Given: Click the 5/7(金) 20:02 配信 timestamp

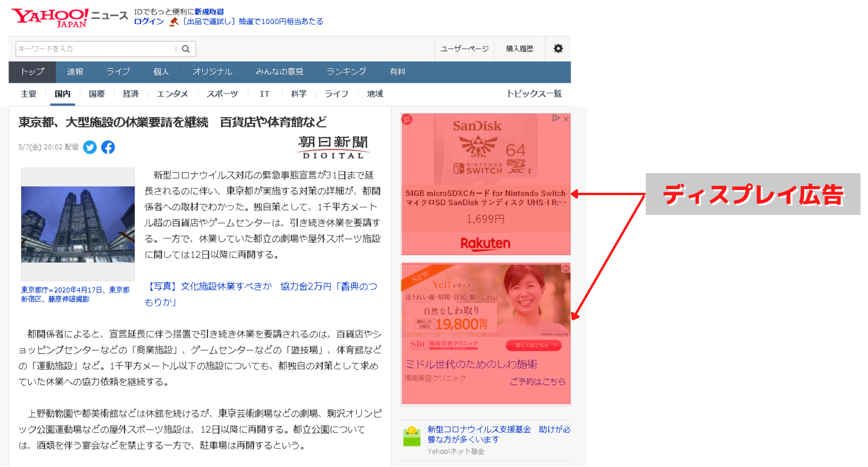Looking at the screenshot, I should coord(48,147).
